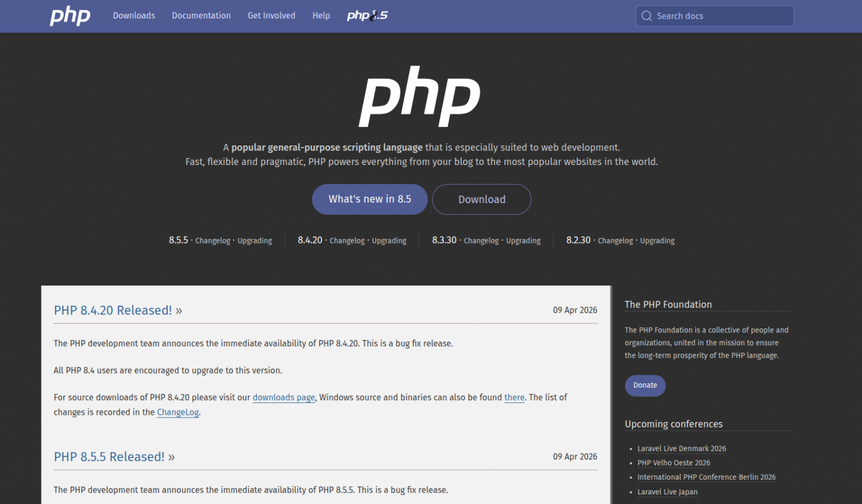Click the What's new in 8.5 button
Viewport: 862px width, 504px height.
click(369, 199)
